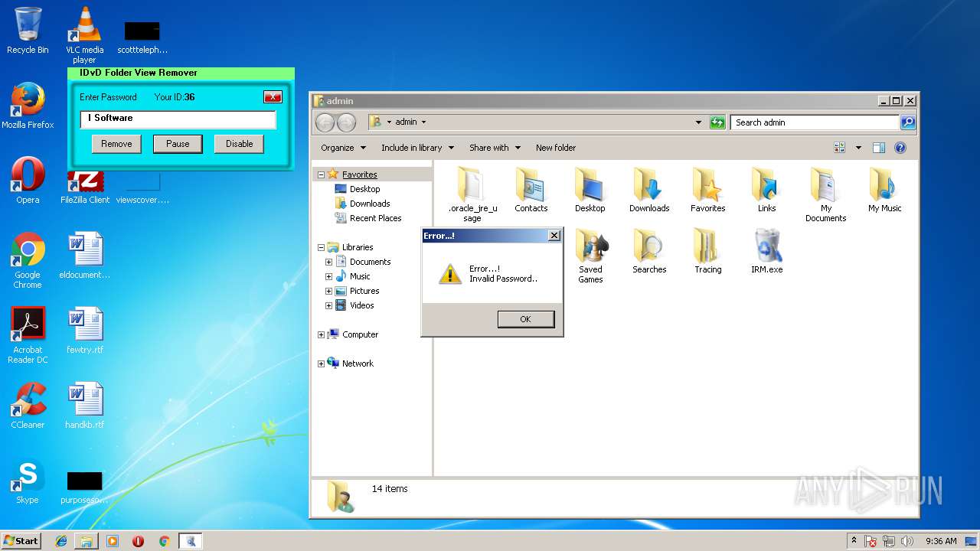Image resolution: width=980 pixels, height=551 pixels.
Task: Select Downloads under Favorites in sidebar
Action: (x=362, y=204)
